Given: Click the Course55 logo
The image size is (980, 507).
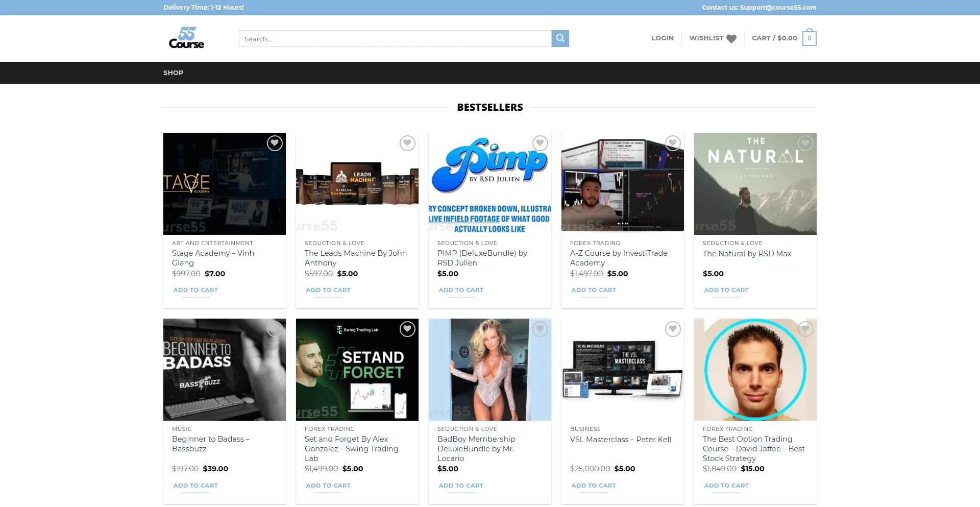Looking at the screenshot, I should pos(186,38).
